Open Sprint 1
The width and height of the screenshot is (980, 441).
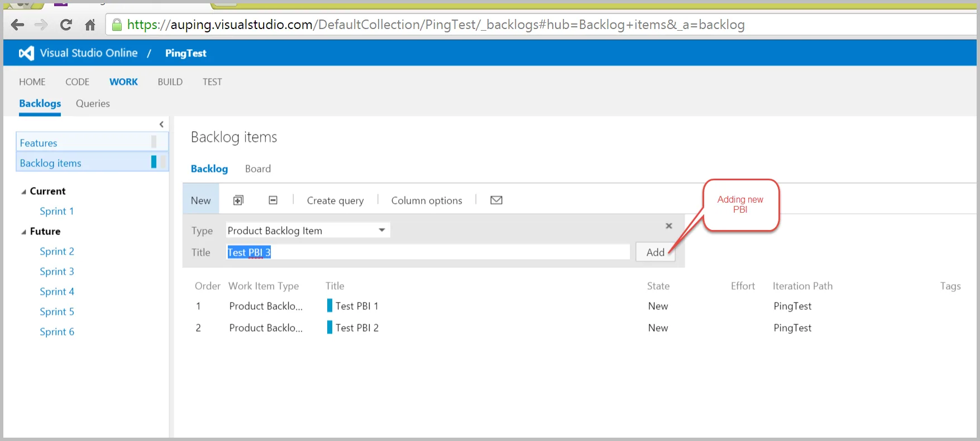[x=56, y=211]
